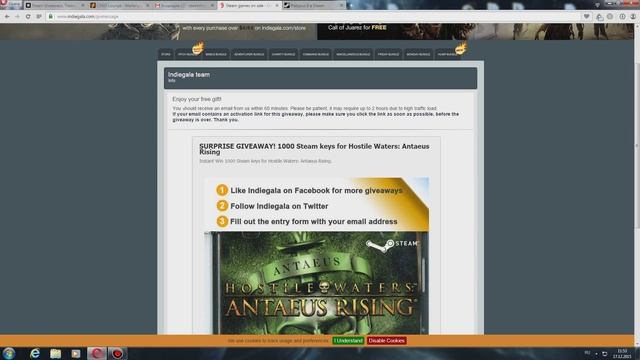Switch to the second browser tab
This screenshot has height=360, width=640.
coord(120,5)
